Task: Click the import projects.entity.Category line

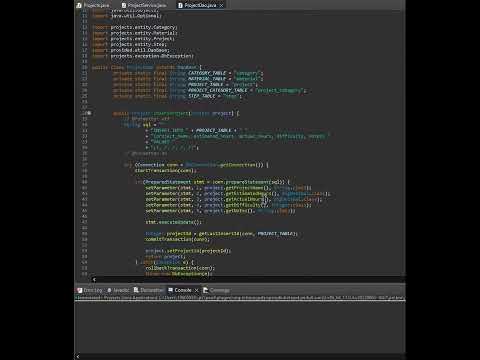Action: [x=135, y=27]
